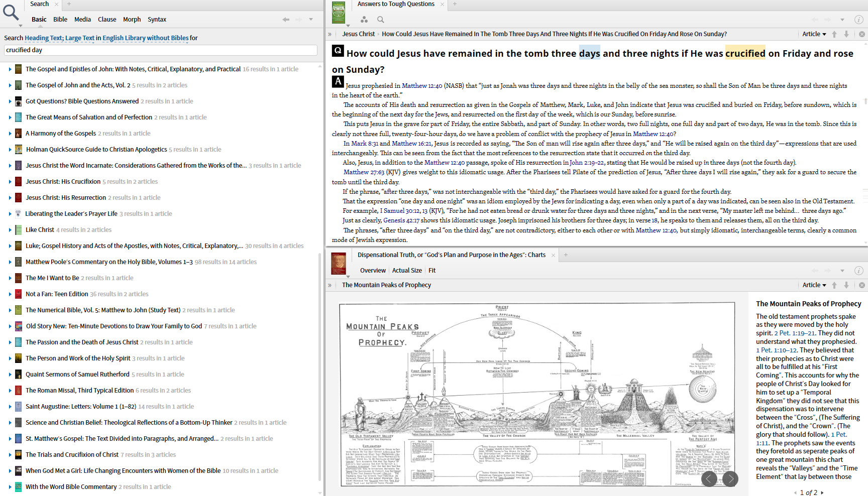Show resource info for Answers to Tough Questions

pos(859,20)
